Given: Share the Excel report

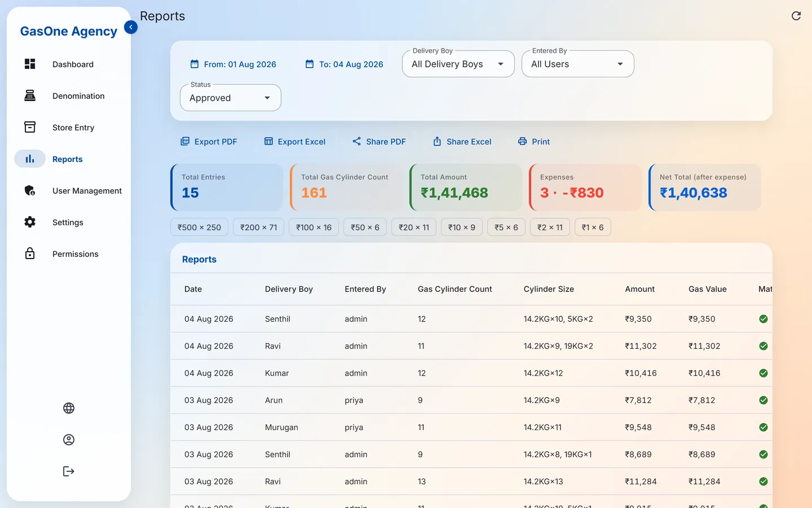Looking at the screenshot, I should pyautogui.click(x=462, y=142).
